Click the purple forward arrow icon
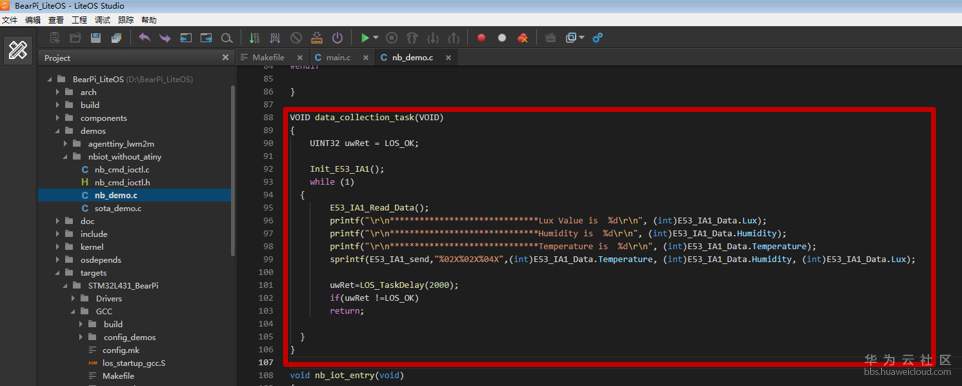The image size is (962, 386). coord(165,38)
